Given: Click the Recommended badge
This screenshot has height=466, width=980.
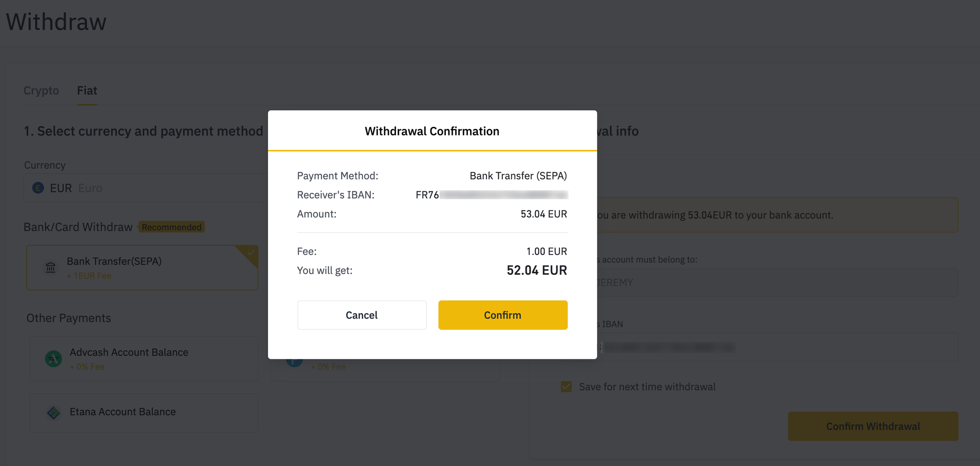Looking at the screenshot, I should 171,227.
